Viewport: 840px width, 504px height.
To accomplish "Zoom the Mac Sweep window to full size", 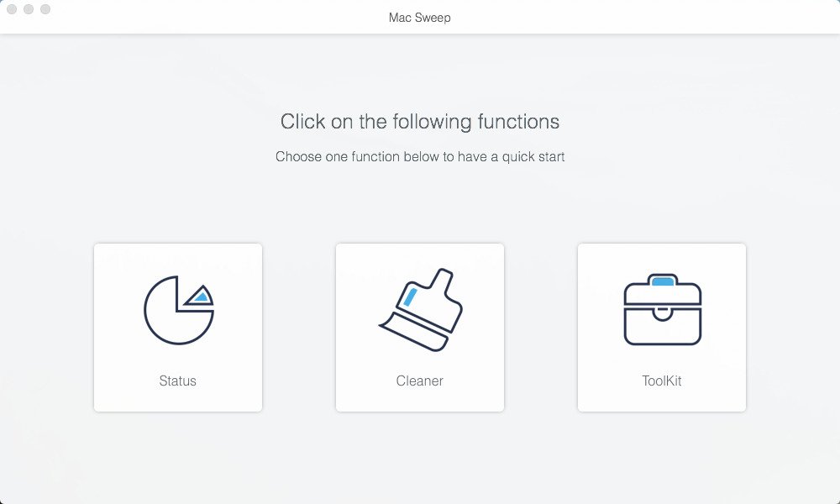I will pyautogui.click(x=45, y=9).
